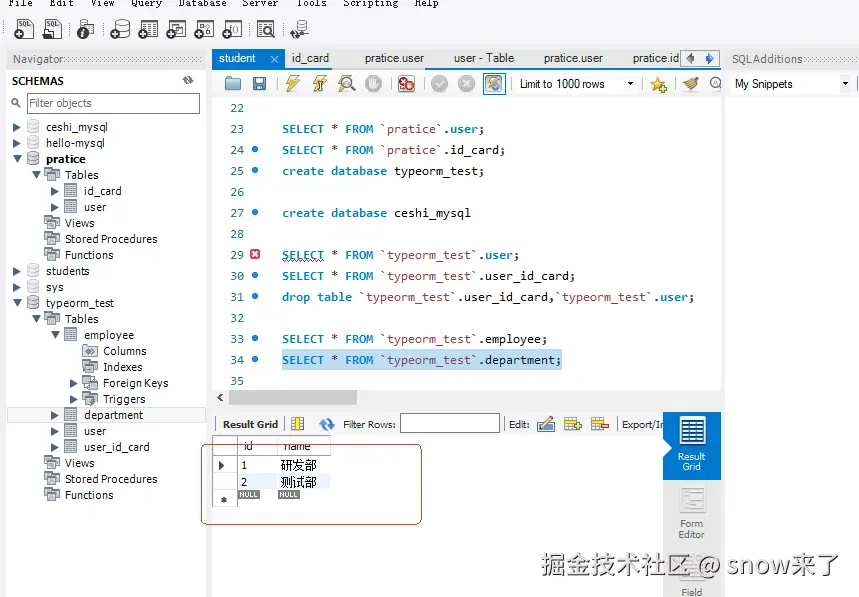Create new table toolbar icon
Image resolution: width=859 pixels, height=597 pixels.
[148, 30]
